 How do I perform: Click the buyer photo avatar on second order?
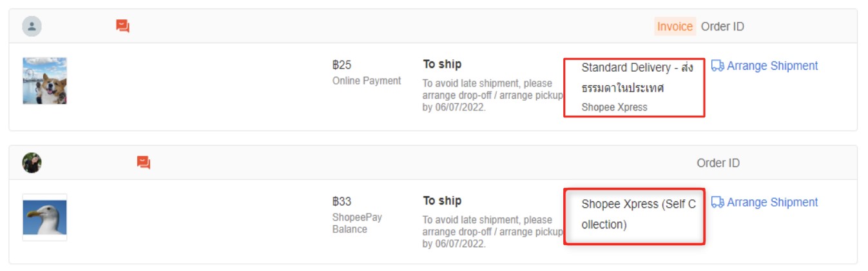click(x=32, y=163)
